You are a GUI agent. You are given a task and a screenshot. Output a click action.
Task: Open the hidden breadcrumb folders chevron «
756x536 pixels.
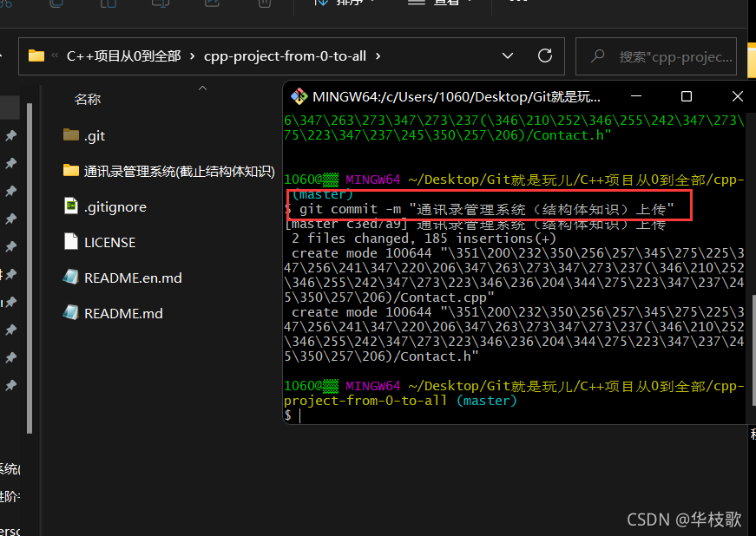[55, 56]
